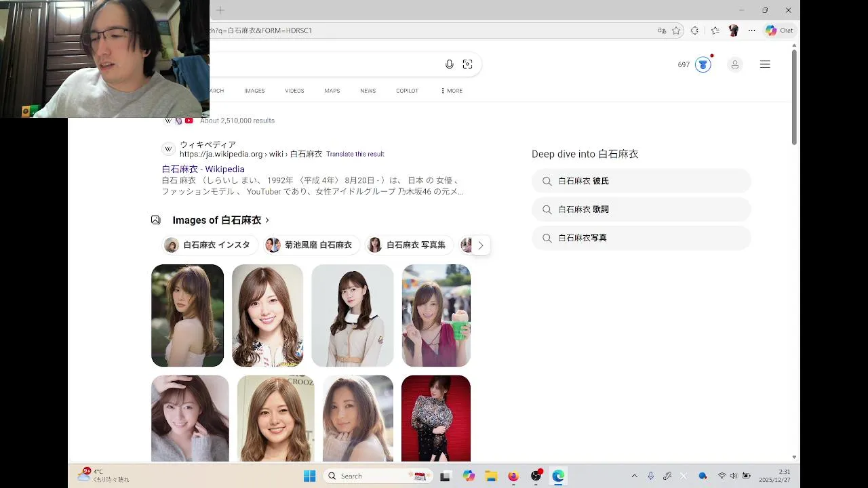Viewport: 868px width, 488px height.
Task: Open the translate page icon in address bar
Action: [x=661, y=30]
